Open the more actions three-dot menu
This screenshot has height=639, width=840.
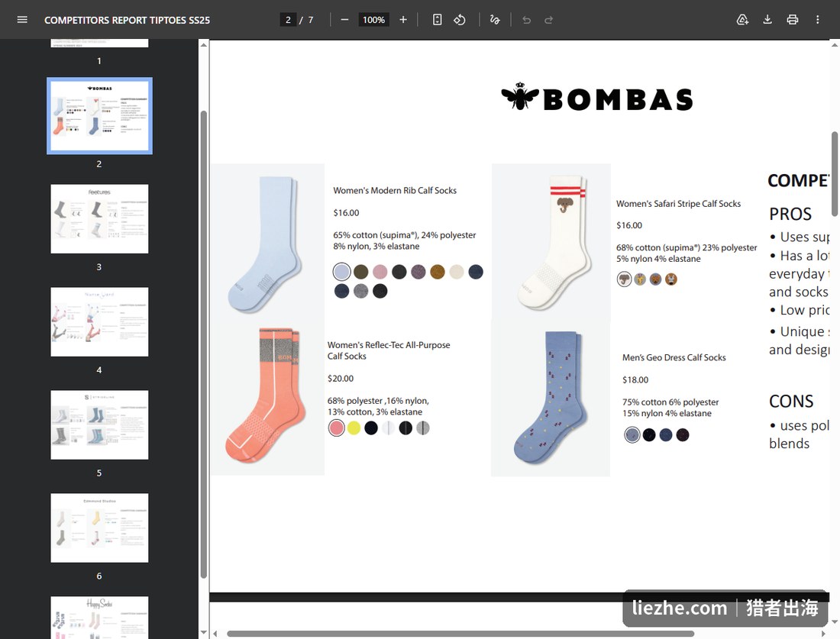(x=818, y=20)
